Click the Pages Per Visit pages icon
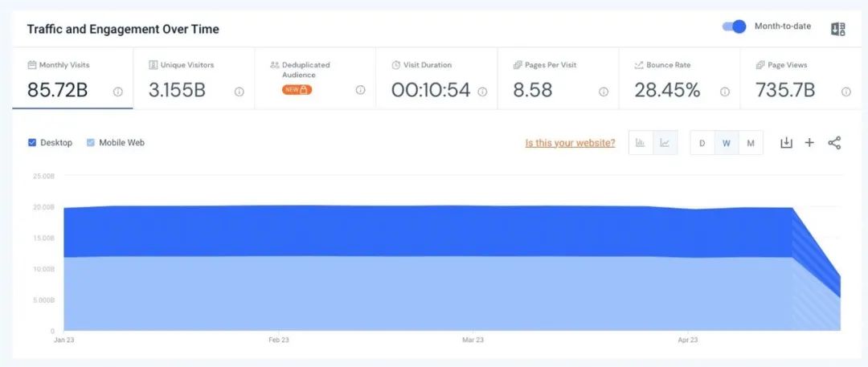 pos(518,65)
